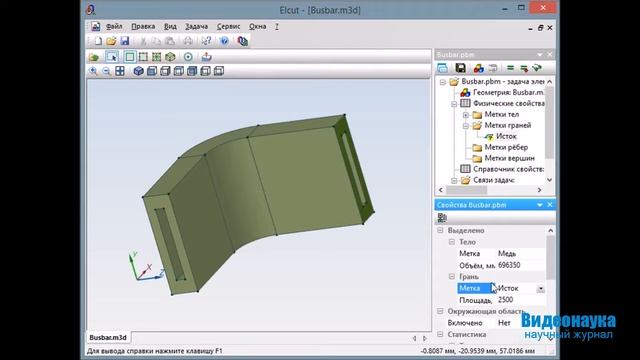Viewport: 640px width, 360px height.
Task: Switch to the isometric blue cube view
Action: pos(138,71)
